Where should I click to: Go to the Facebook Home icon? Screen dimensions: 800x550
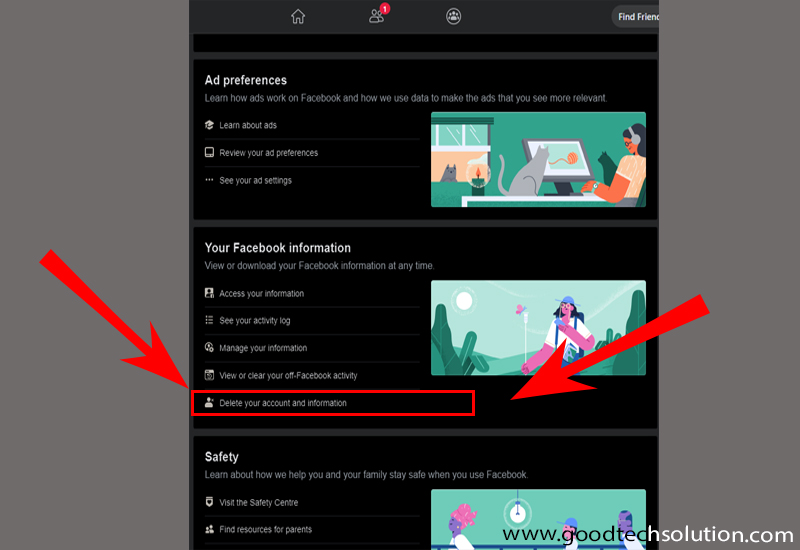[x=298, y=17]
